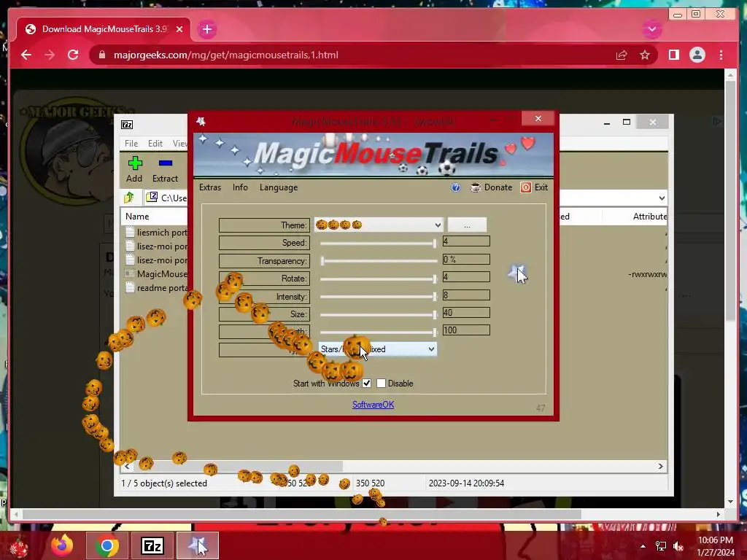Click the green Add icon in 7-Zip

(135, 163)
